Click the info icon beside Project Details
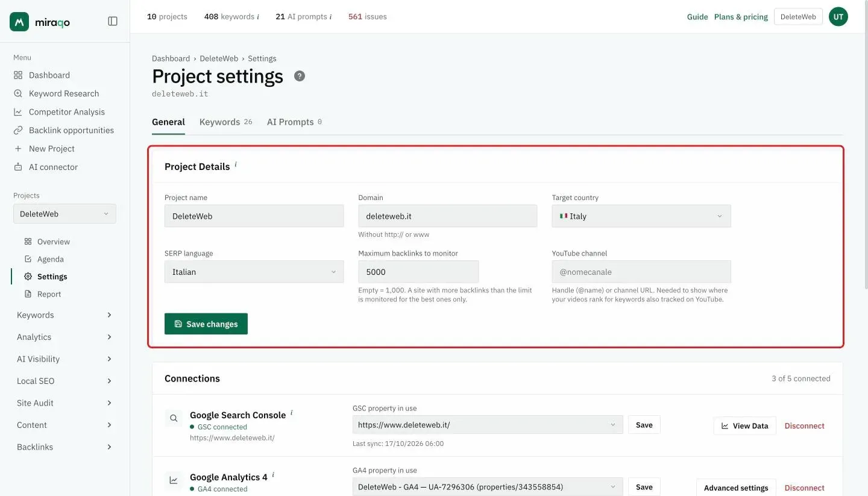868x496 pixels. pyautogui.click(x=236, y=164)
